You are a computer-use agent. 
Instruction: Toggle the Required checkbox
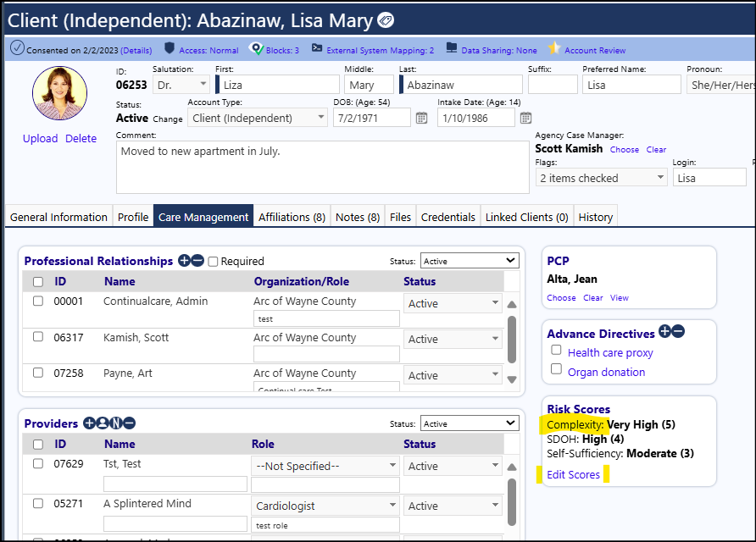pos(213,262)
